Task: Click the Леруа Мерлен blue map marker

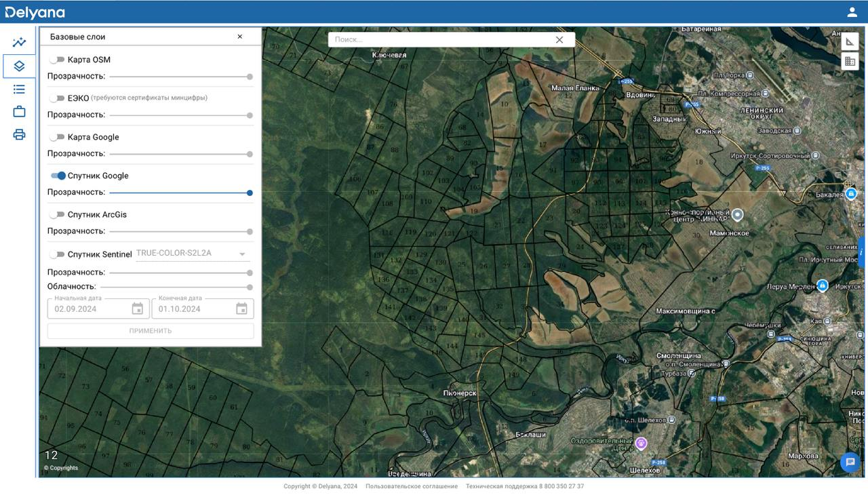Action: click(823, 285)
